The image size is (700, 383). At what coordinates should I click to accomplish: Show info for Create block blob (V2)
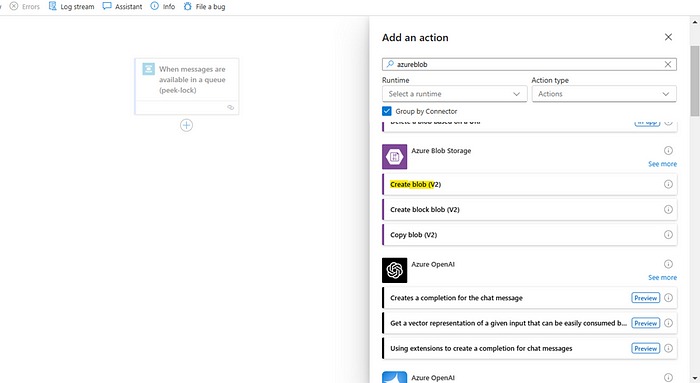pos(668,209)
